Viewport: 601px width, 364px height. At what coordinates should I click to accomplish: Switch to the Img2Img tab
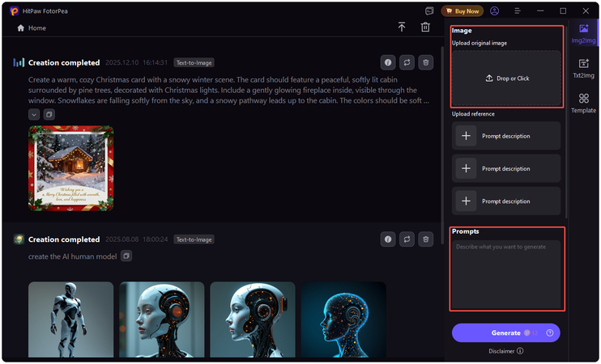pos(583,33)
